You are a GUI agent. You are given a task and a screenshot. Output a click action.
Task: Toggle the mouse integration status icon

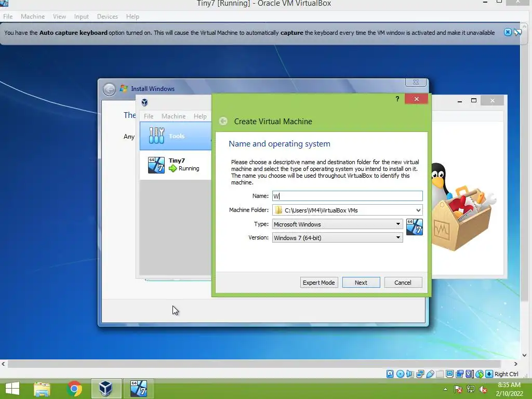click(x=479, y=374)
